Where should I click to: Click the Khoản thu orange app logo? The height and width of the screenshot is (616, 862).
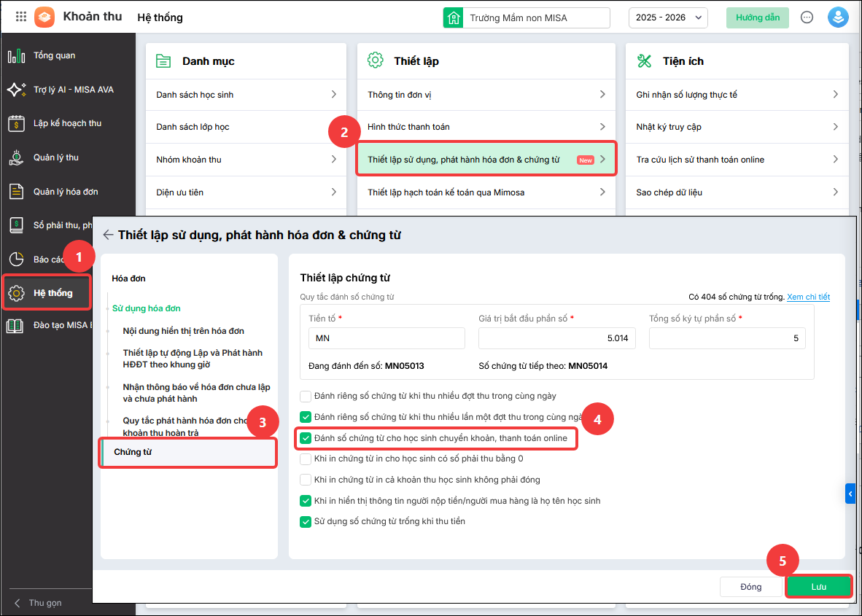tap(44, 17)
